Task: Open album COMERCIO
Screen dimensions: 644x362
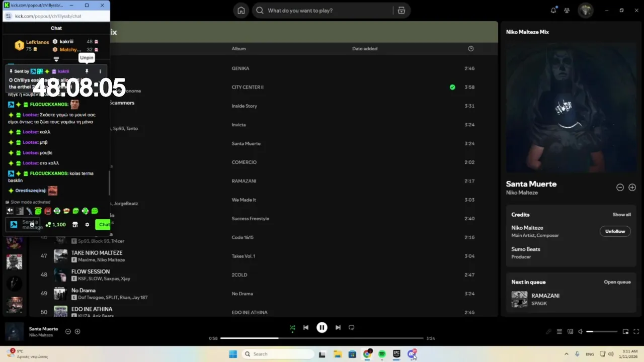Action: coord(244,162)
